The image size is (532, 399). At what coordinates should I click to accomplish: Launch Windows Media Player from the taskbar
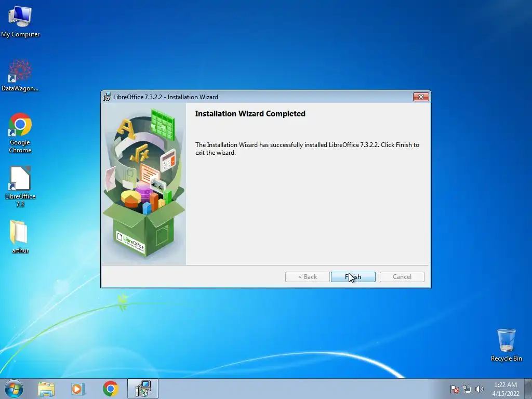[x=78, y=389]
